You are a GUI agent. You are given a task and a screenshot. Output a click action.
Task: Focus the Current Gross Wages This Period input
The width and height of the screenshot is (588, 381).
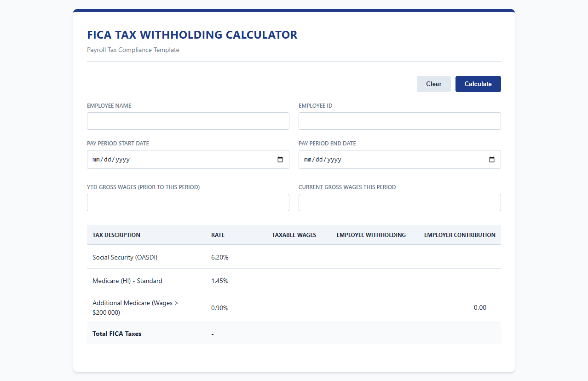pos(400,202)
